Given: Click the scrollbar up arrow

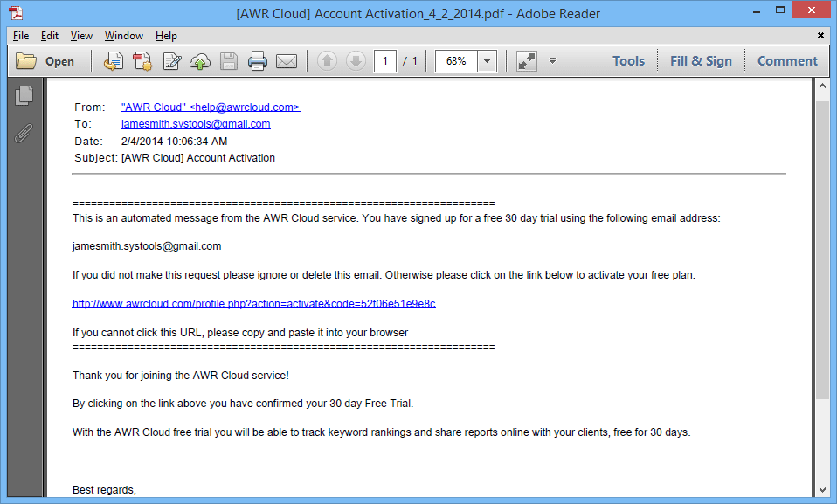Looking at the screenshot, I should [822, 86].
